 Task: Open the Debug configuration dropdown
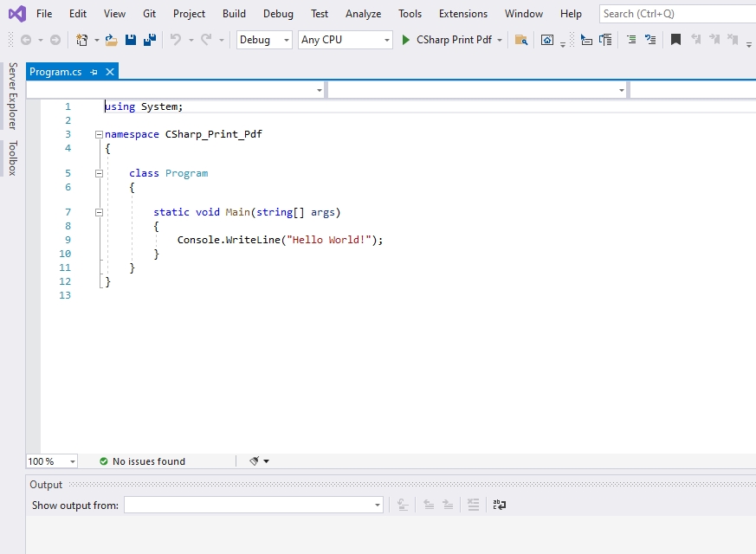click(264, 40)
